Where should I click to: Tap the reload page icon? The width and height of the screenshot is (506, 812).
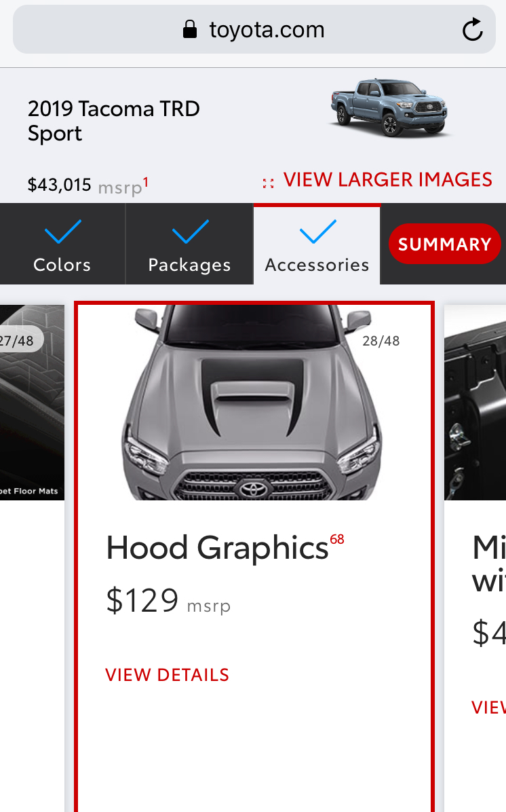click(472, 29)
